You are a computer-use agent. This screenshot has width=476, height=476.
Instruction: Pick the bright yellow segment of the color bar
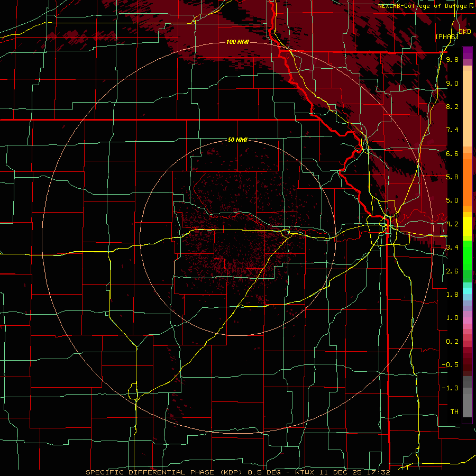pyautogui.click(x=467, y=226)
